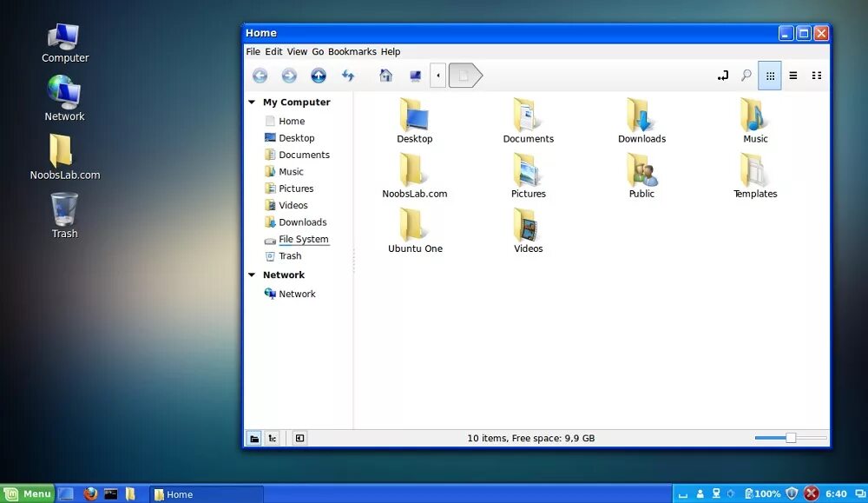Select File System in the sidebar
This screenshot has width=868, height=503.
[298, 239]
